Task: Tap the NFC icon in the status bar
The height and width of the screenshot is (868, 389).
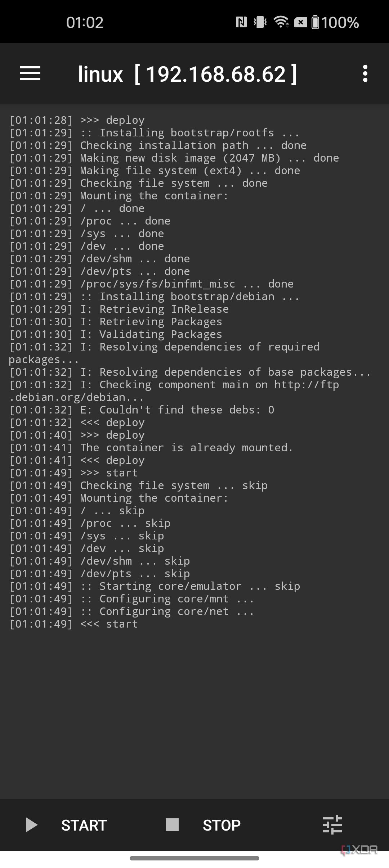Action: pyautogui.click(x=242, y=22)
